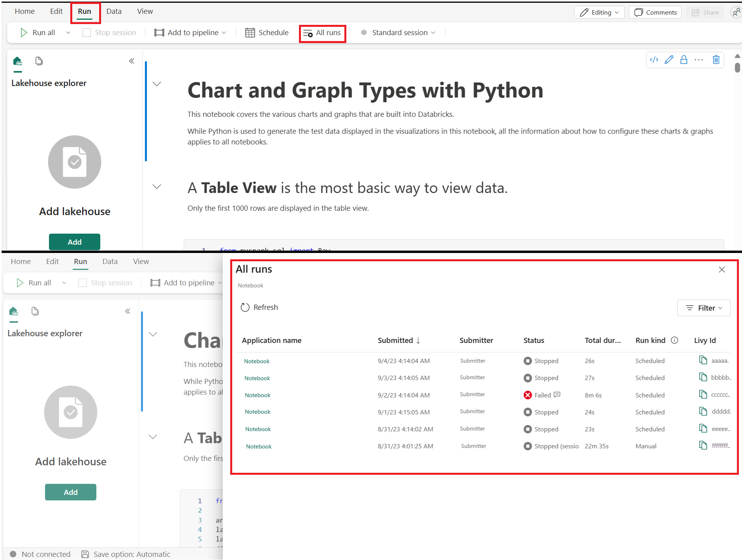Click the red-outlined All runs toolbar button
The height and width of the screenshot is (560, 742).
point(322,33)
